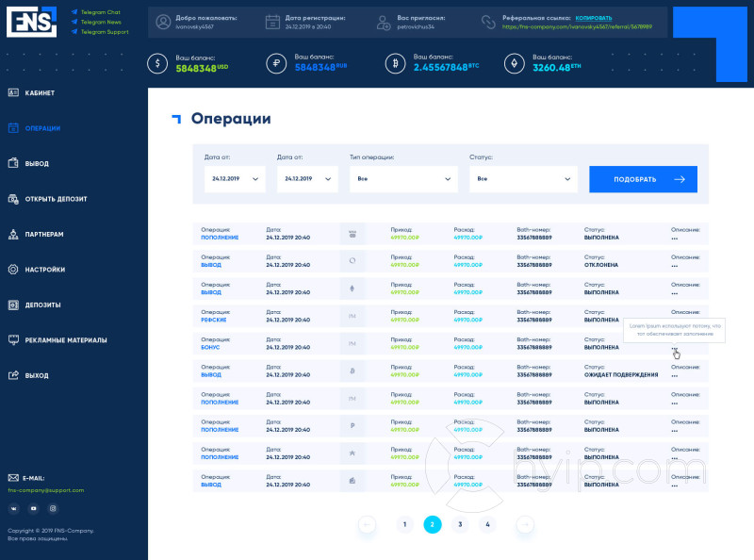Open the Партнерам menu item
754x560 pixels.
pos(36,235)
